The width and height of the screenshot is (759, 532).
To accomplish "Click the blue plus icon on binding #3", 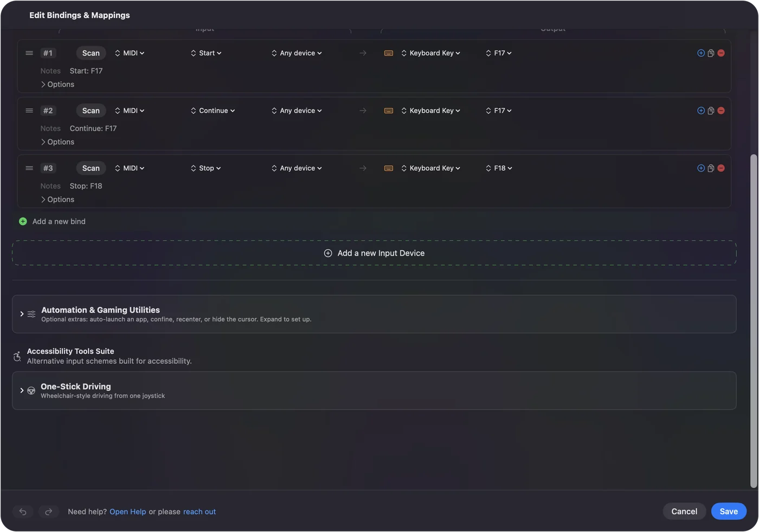I will tap(701, 168).
